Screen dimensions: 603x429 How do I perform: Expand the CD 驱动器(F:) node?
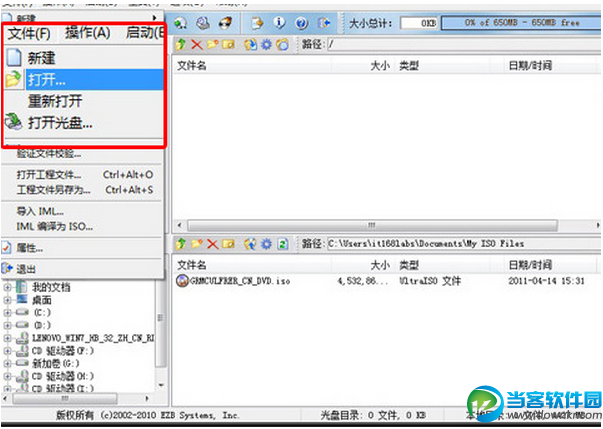pyautogui.click(x=7, y=351)
